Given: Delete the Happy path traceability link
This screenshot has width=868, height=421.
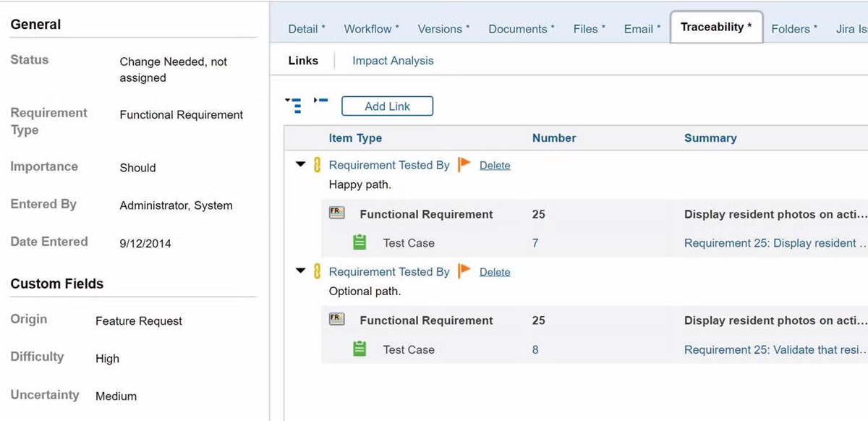Looking at the screenshot, I should pyautogui.click(x=495, y=165).
